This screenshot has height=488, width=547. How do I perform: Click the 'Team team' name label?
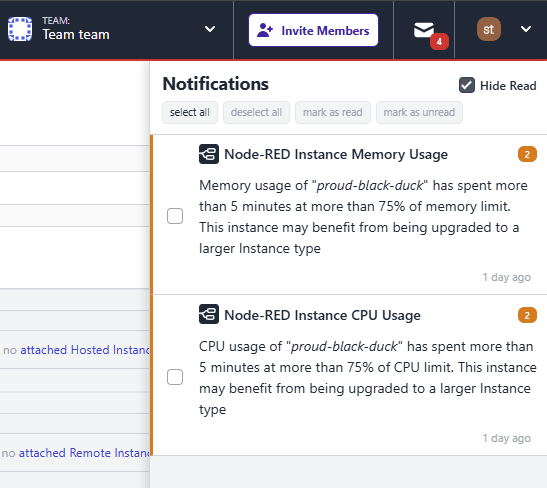pyautogui.click(x=76, y=35)
